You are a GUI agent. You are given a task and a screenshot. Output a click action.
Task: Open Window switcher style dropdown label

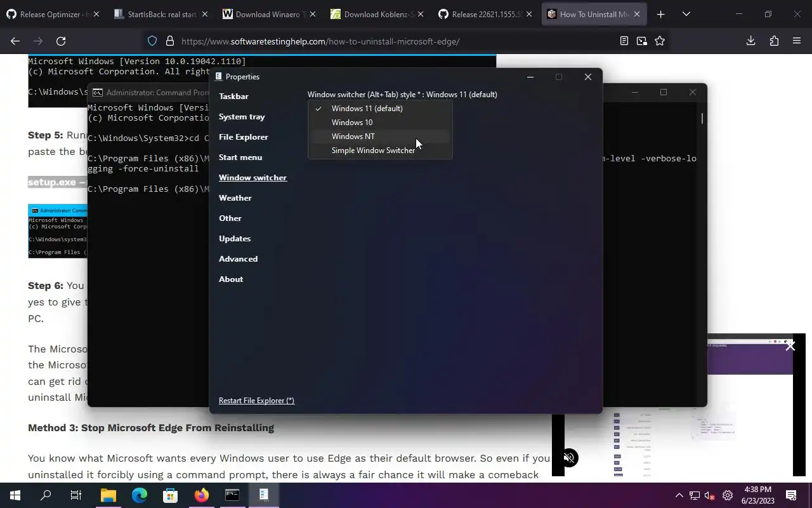click(x=402, y=95)
